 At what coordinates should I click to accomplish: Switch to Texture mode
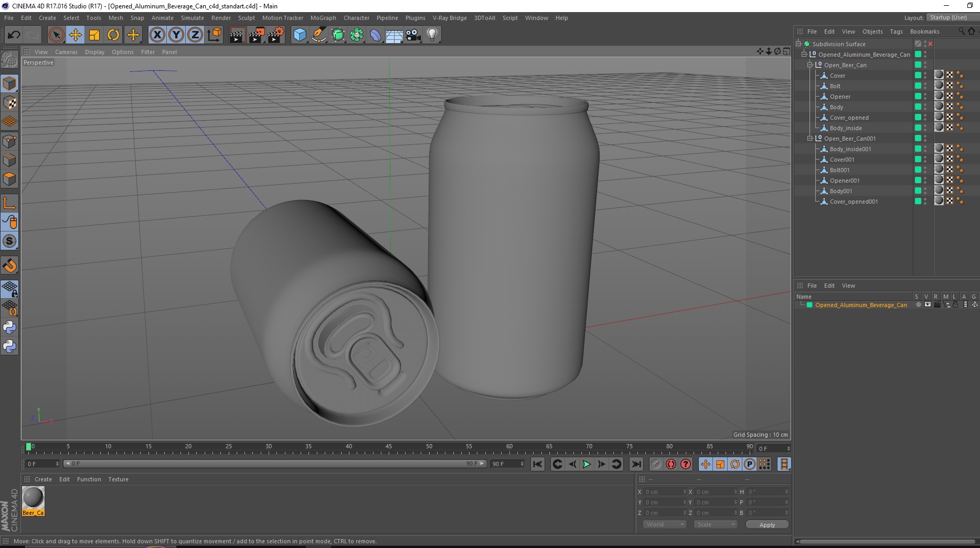(9, 103)
